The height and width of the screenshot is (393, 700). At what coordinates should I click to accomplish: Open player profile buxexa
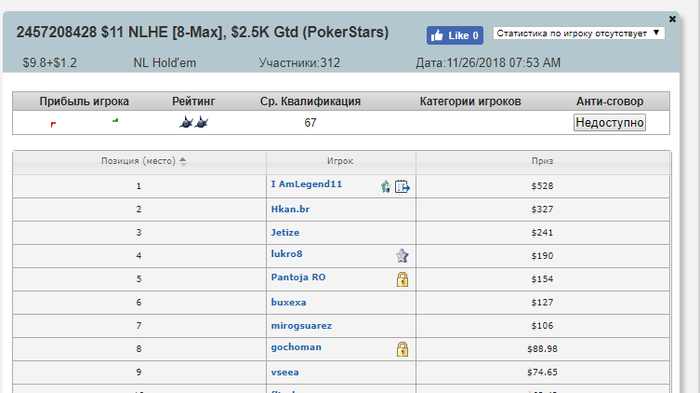pos(288,302)
